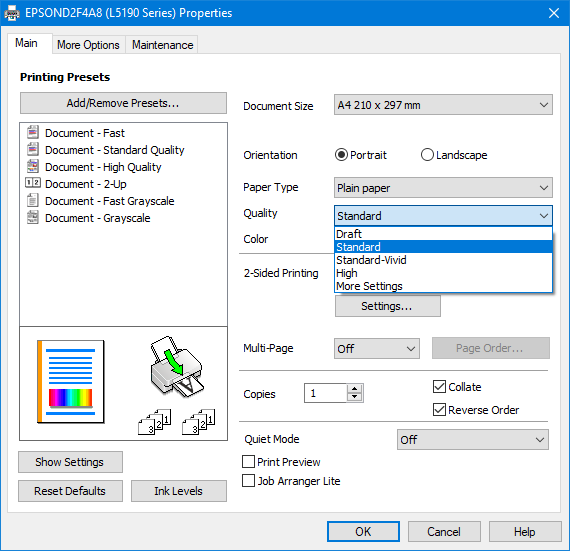The width and height of the screenshot is (570, 551).
Task: Choose highlighted Standard in Quality list
Action: point(443,247)
